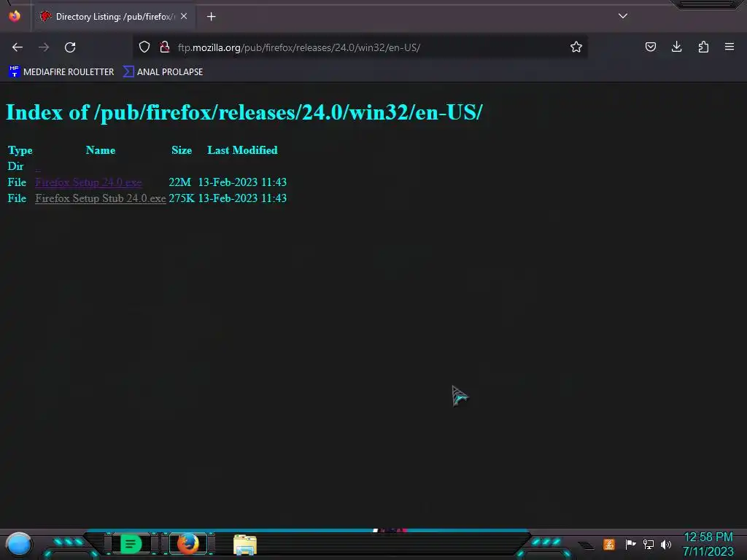
Task: Select the Directory Listing tab
Action: 113,17
